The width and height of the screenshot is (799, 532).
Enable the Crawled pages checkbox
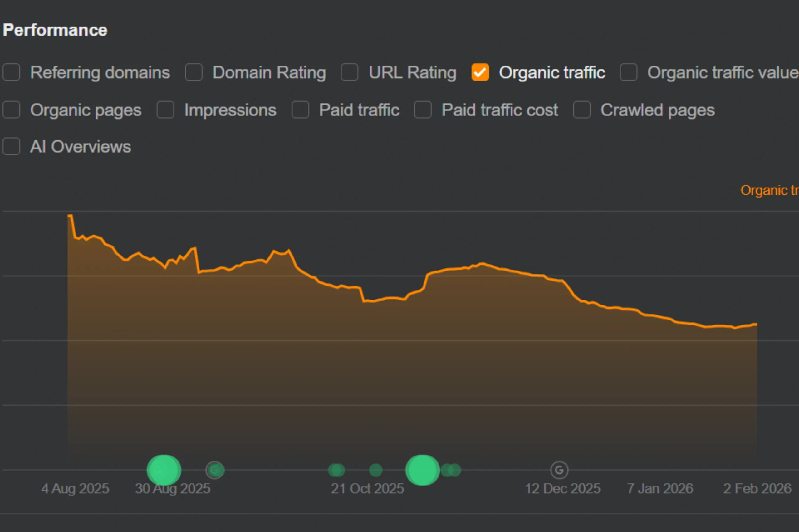[581, 110]
